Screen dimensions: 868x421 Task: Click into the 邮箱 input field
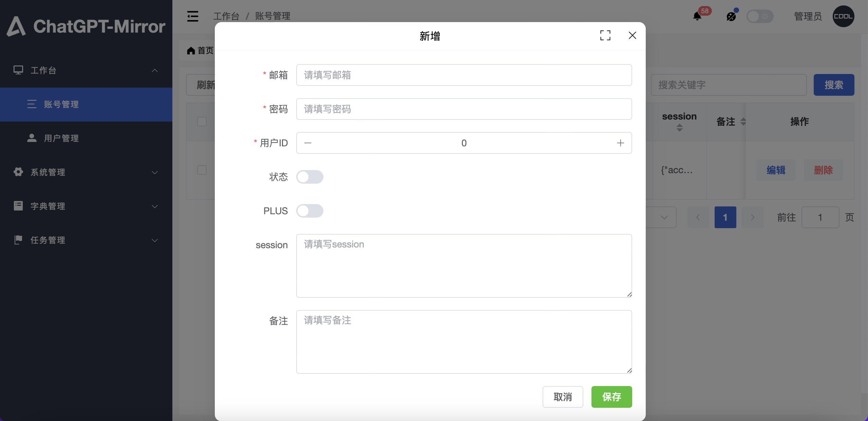(464, 75)
